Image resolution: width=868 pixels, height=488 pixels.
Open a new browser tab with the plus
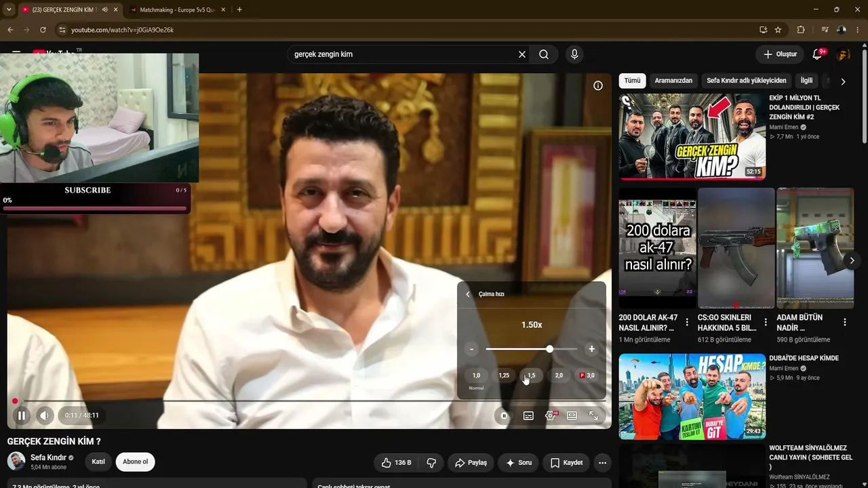239,9
